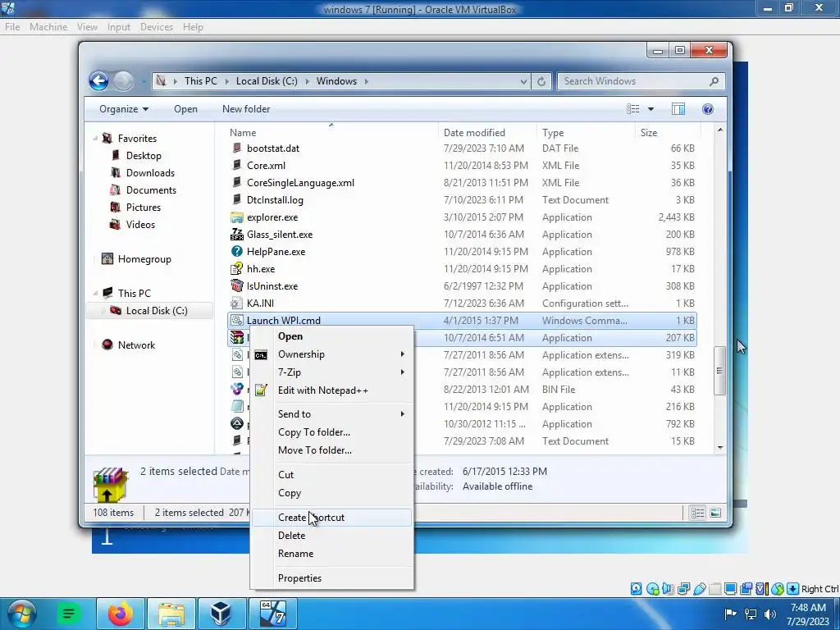Click scrollbar down arrow
Screen dimensions: 840x630
pos(720,447)
